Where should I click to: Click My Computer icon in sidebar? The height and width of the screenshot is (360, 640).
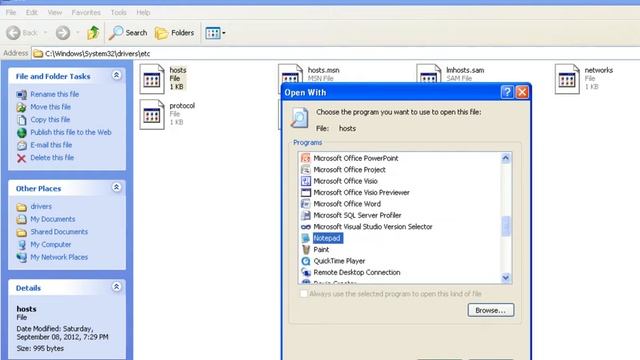point(22,245)
